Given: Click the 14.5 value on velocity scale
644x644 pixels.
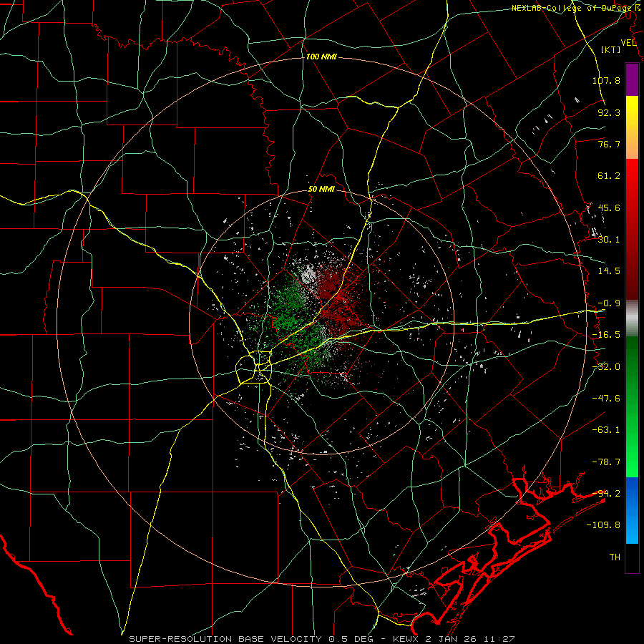Looking at the screenshot, I should (x=609, y=271).
